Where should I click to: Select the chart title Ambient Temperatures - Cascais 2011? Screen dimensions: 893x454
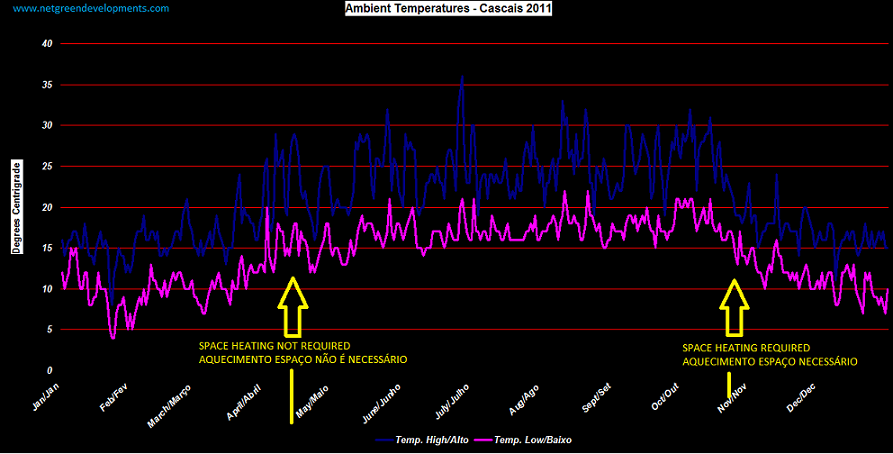coord(448,9)
